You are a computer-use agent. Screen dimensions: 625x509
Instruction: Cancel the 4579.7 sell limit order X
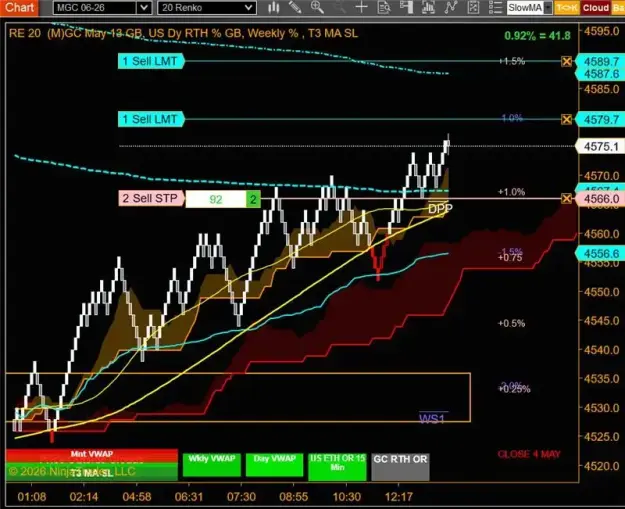(x=566, y=119)
